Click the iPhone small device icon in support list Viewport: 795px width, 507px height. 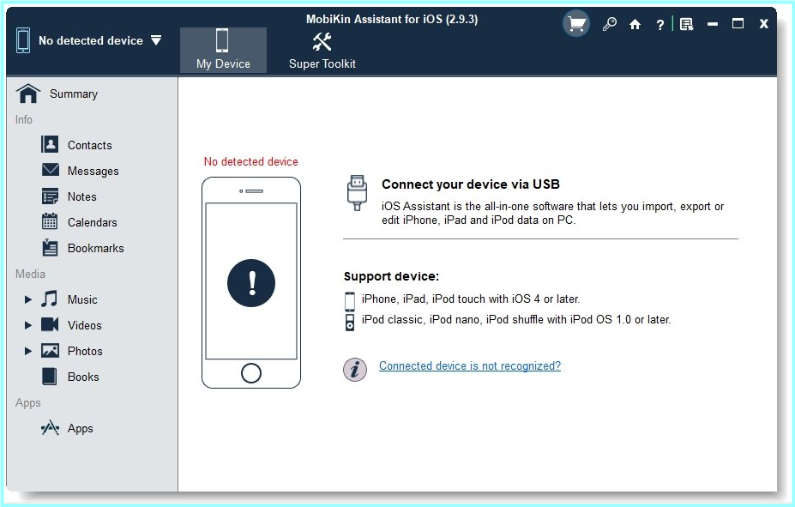(350, 301)
